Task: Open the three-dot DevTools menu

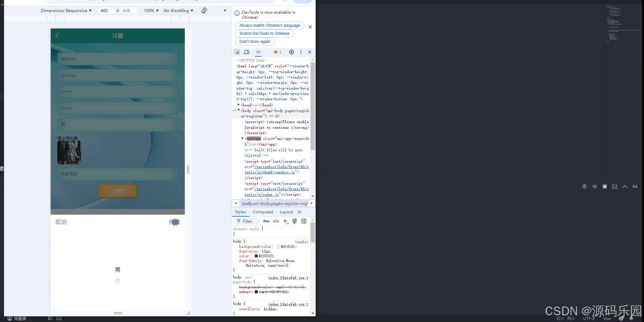Action: click(301, 52)
